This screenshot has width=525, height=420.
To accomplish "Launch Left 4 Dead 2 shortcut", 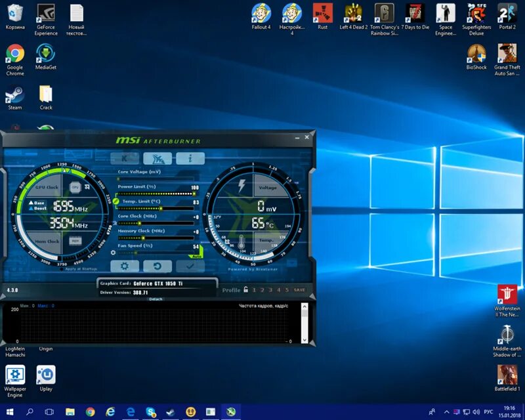I will pos(354,17).
